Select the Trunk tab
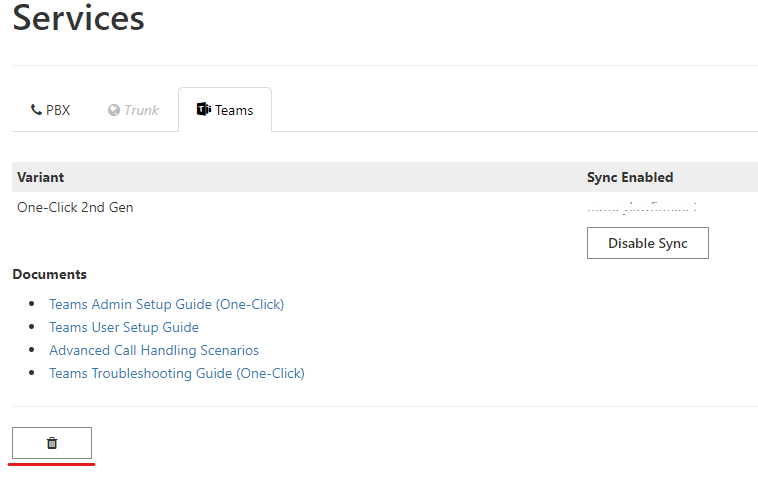The image size is (758, 477). coord(133,110)
